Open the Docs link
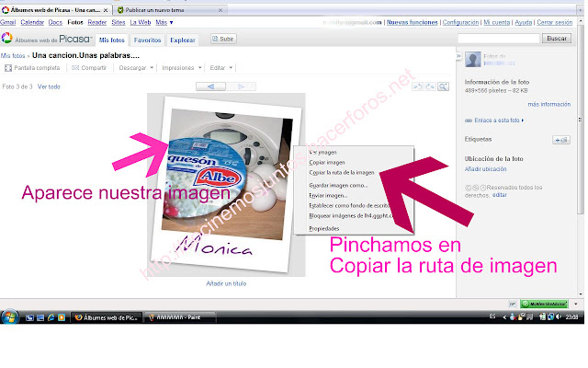Image resolution: width=588 pixels, height=368 pixels. coord(55,22)
